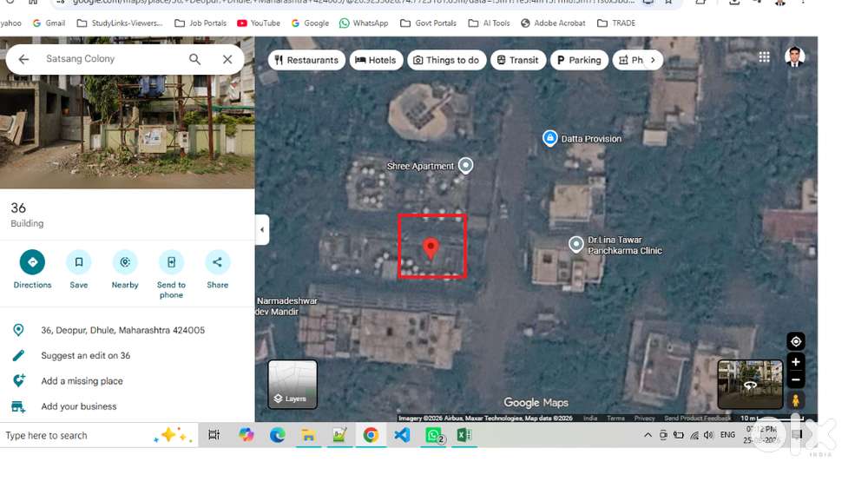Screen dimensions: 868x488
Task: Zoom in on the map
Action: tap(795, 362)
